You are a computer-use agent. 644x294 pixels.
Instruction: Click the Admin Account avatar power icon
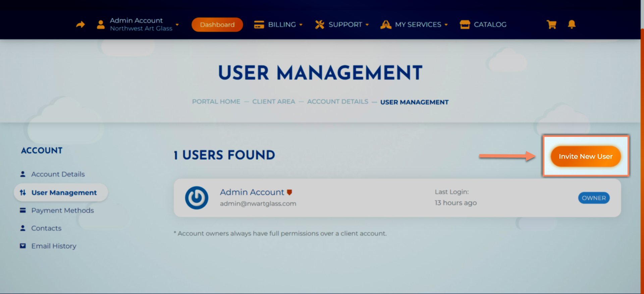point(197,198)
